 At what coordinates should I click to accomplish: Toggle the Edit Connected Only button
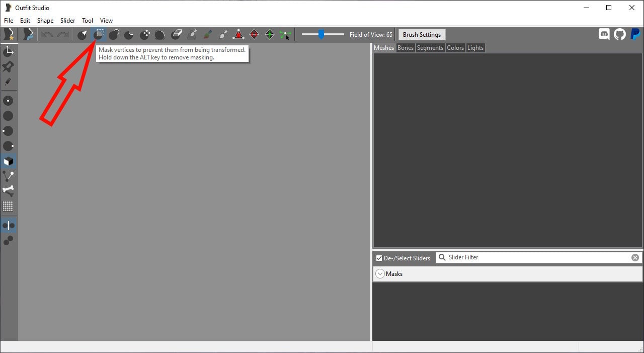click(x=8, y=241)
